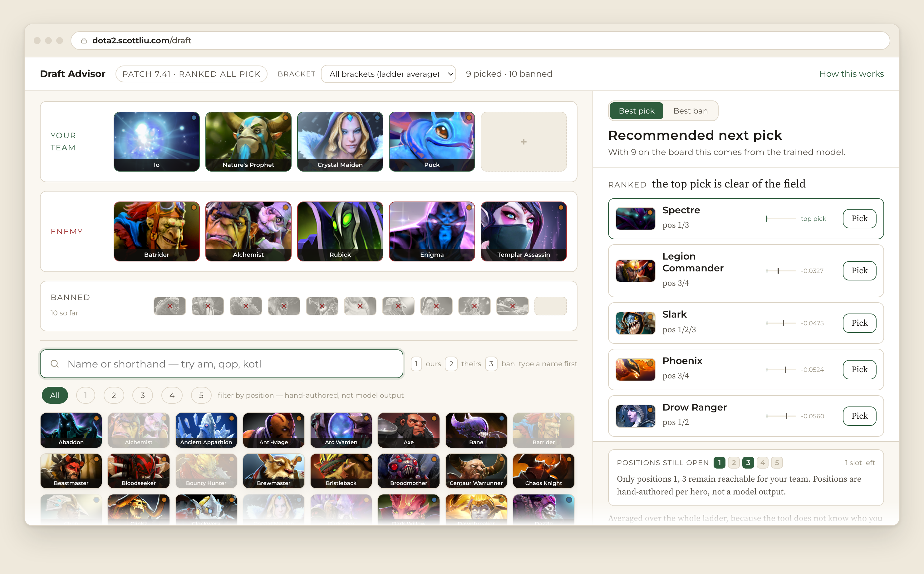The image size is (924, 574).
Task: Click the browser address bar
Action: tap(480, 40)
